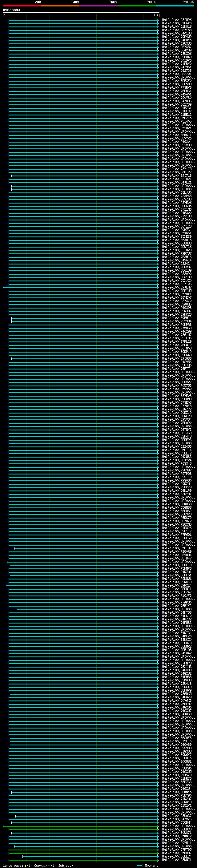Click the green ~80% identity legend segment
The width and height of the screenshot is (197, 868).
(x=137, y=6)
